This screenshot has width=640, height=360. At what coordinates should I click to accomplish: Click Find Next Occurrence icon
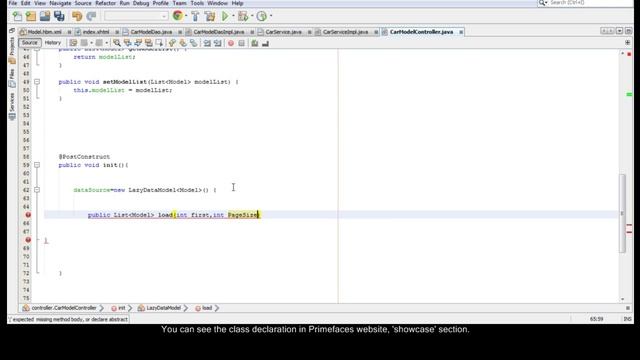[138, 43]
